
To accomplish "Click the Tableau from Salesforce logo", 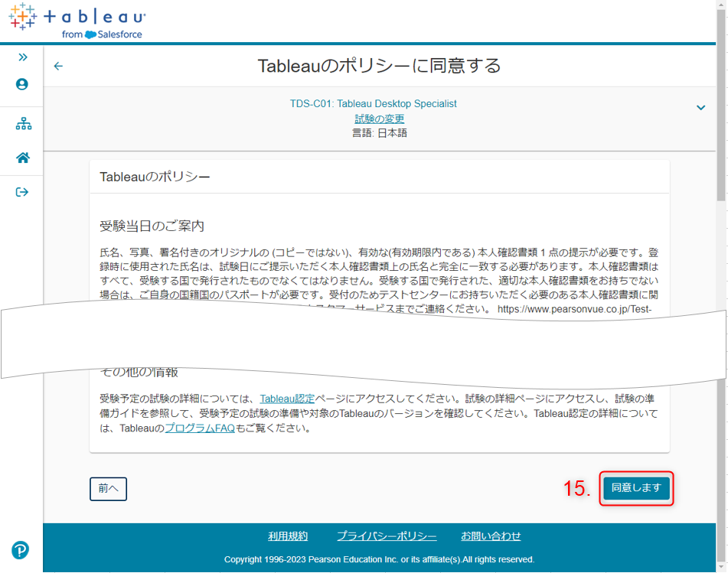I will [x=77, y=21].
